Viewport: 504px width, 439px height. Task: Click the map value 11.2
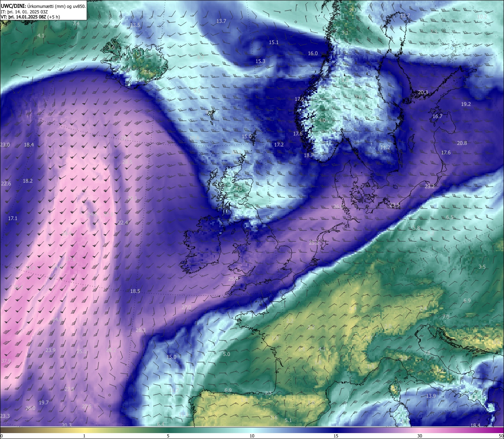pos(385,147)
